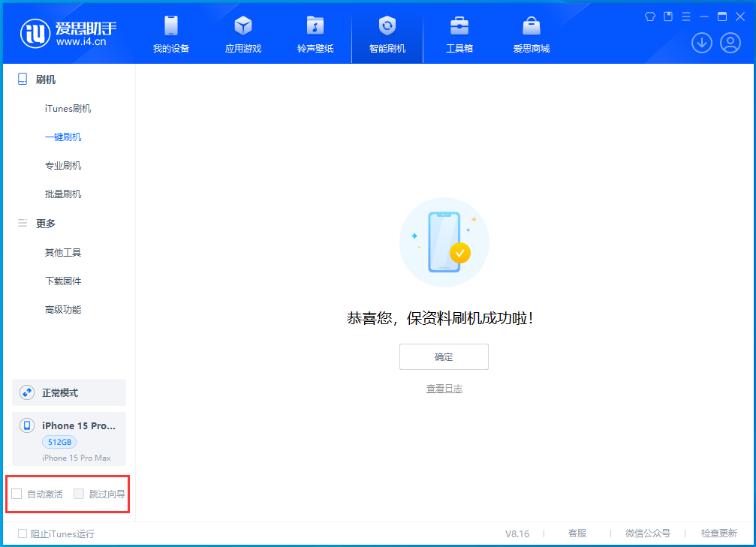Viewport: 756px width, 547px height.
Task: Click the 正常模式 link icon
Action: coord(27,392)
